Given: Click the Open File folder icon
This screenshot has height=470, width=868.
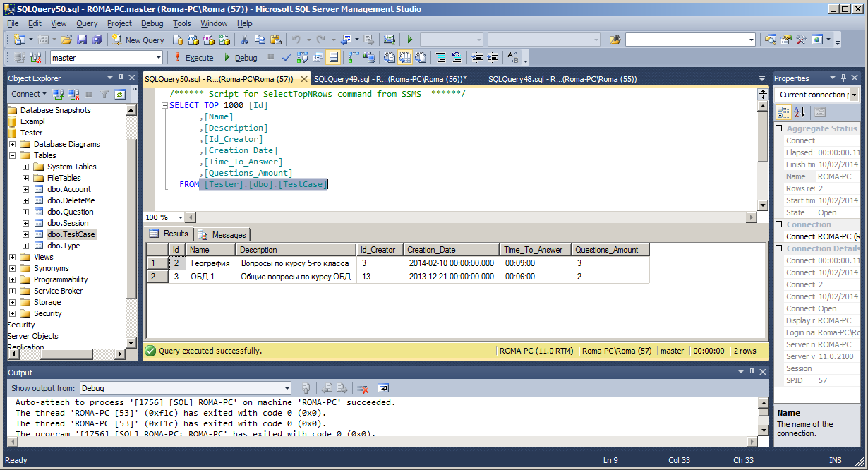Looking at the screenshot, I should coord(66,40).
